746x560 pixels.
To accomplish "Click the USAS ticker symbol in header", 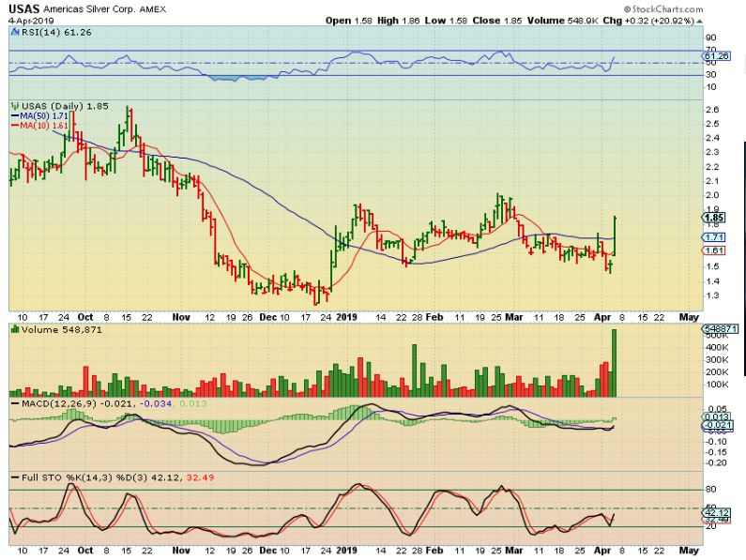I will [23, 8].
